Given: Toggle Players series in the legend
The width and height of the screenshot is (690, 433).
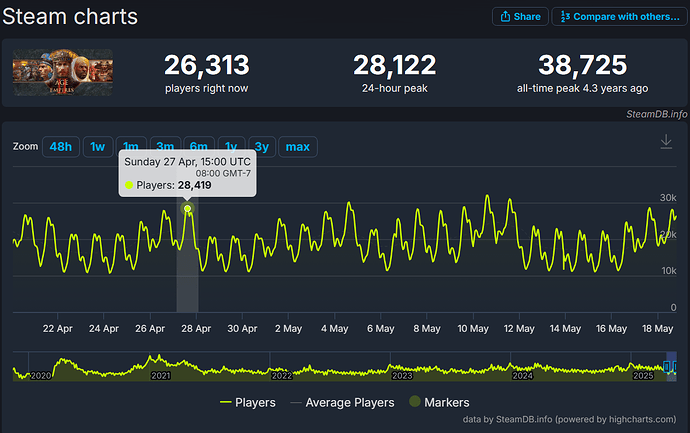Looking at the screenshot, I should pos(248,402).
